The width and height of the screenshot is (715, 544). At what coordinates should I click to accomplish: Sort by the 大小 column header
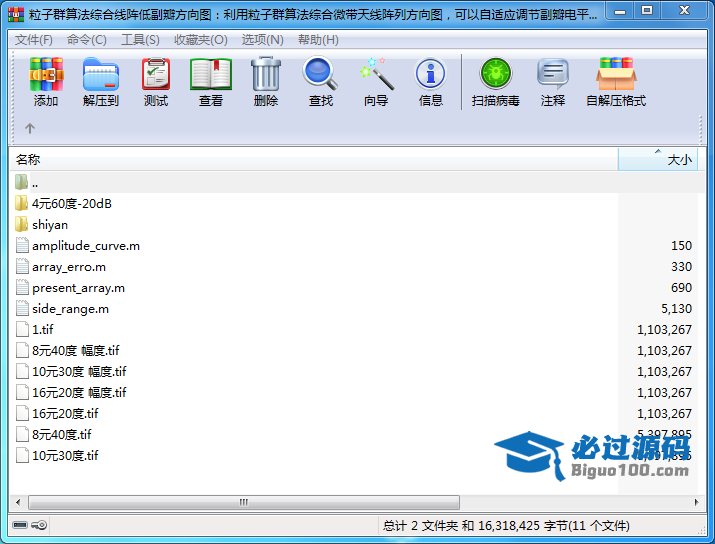[658, 159]
